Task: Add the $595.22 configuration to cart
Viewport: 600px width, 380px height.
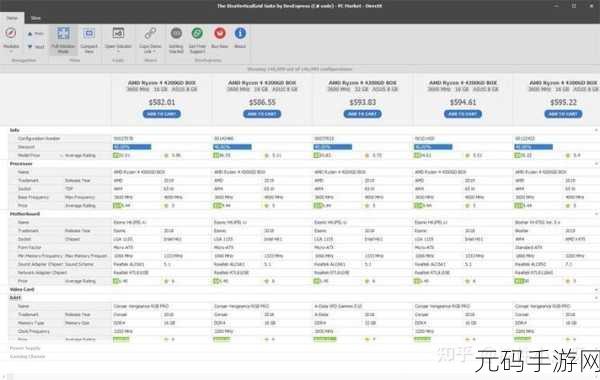Action: pos(563,114)
